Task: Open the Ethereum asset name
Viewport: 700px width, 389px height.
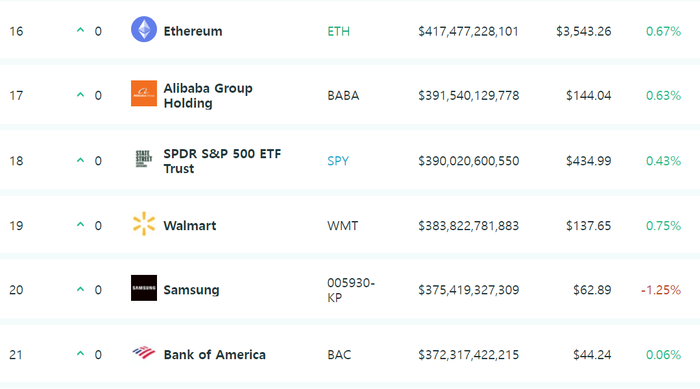Action: (x=193, y=31)
